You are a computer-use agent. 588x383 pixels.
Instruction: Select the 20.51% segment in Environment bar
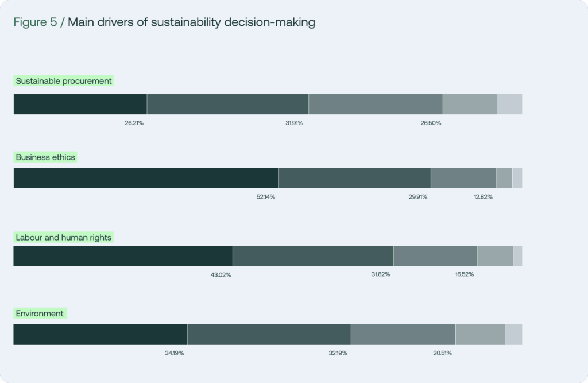[403, 334]
